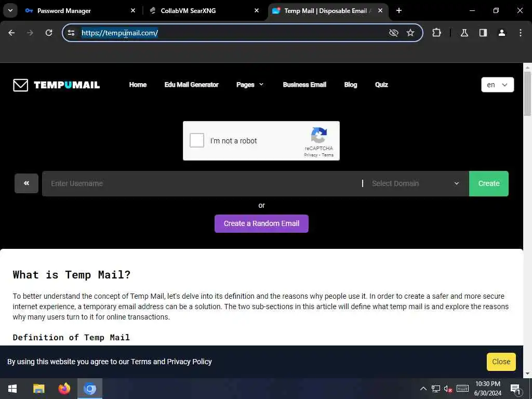Open Business Email nav link

304,85
